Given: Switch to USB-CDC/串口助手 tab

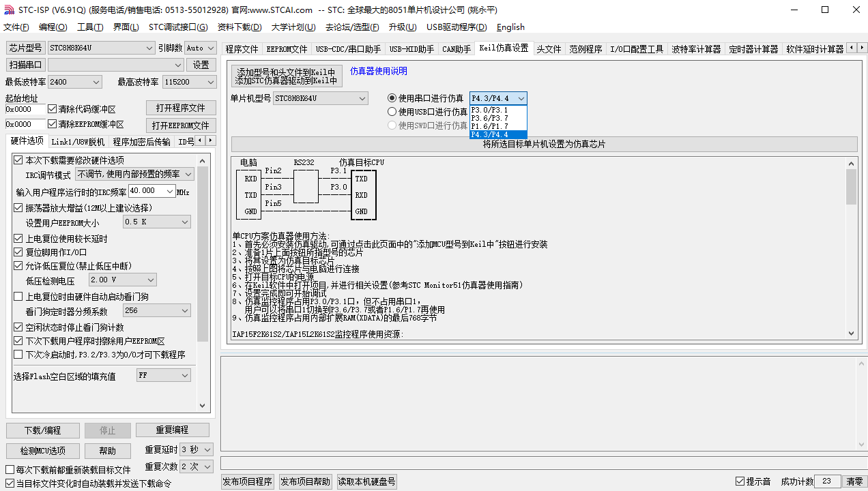Looking at the screenshot, I should point(348,49).
